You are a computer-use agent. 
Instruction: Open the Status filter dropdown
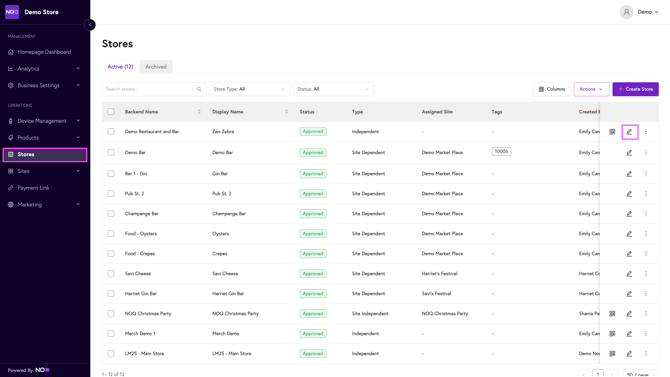(x=333, y=89)
